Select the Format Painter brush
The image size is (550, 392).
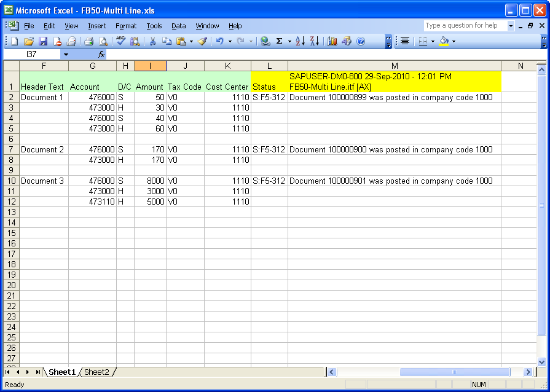point(203,41)
